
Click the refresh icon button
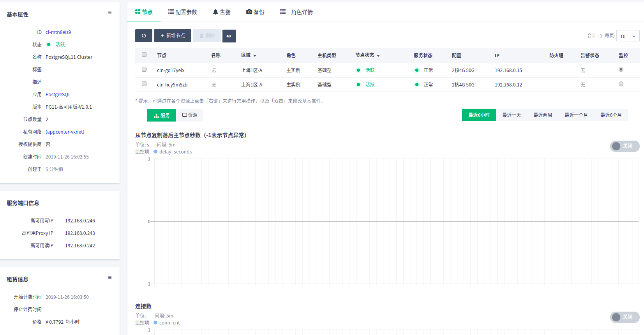tap(144, 36)
